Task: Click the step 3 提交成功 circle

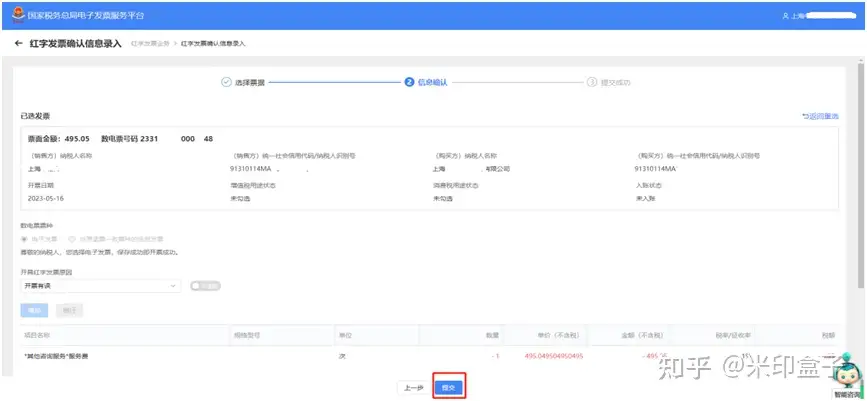Action: [592, 82]
